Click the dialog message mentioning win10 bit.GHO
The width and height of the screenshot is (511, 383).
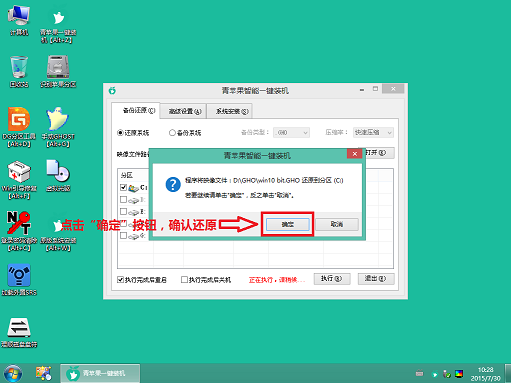264,180
